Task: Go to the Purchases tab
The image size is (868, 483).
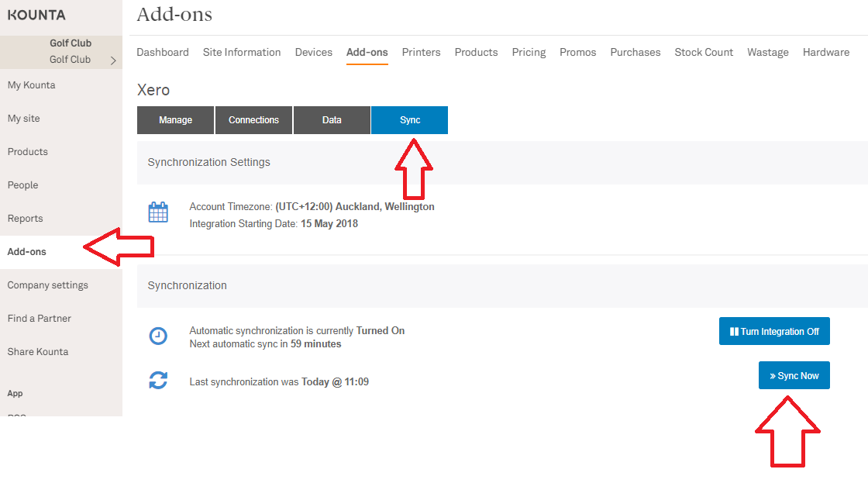Action: click(x=635, y=52)
